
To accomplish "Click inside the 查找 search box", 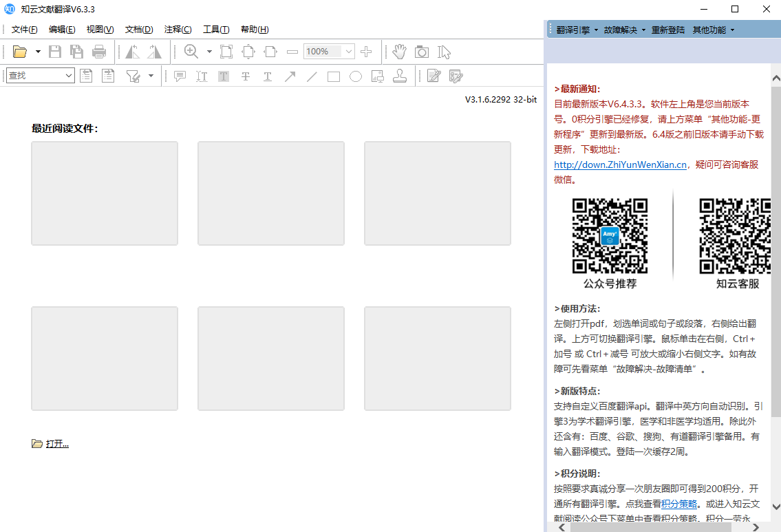I will [x=34, y=76].
